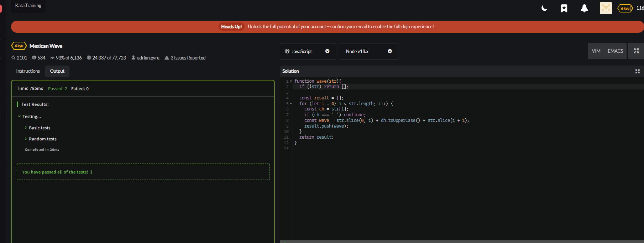644x243 pixels.
Task: Open the Node v18.x version dropdown
Action: (x=369, y=51)
